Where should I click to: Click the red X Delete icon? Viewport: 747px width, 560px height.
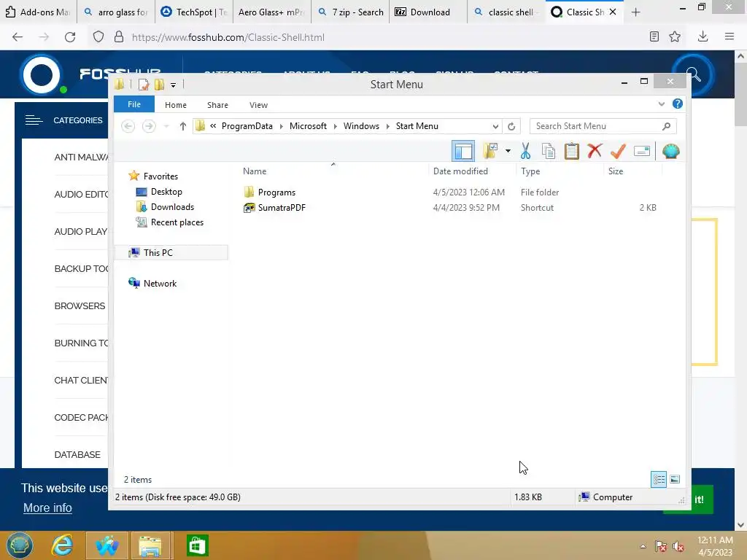click(x=595, y=152)
